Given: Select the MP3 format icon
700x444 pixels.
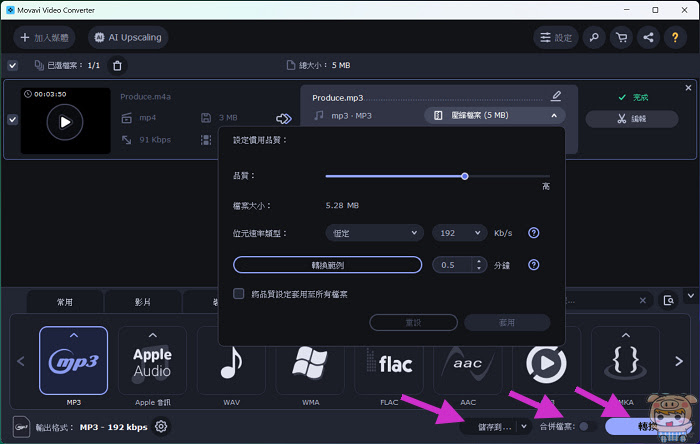Looking at the screenshot, I should coord(74,361).
